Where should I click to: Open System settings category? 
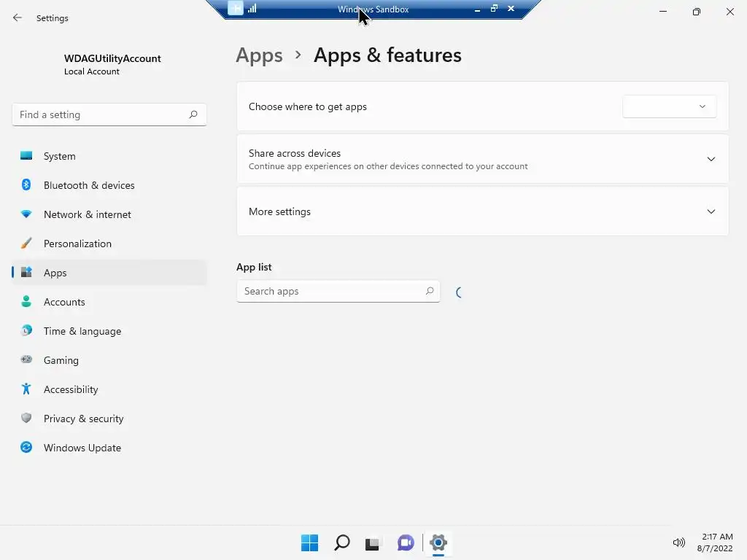coord(109,156)
